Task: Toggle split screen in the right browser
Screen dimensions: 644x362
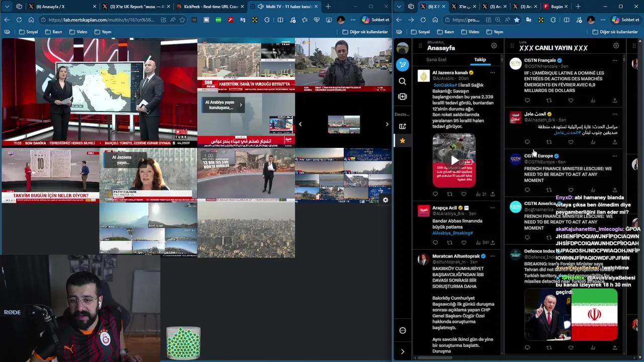Action: tap(567, 20)
